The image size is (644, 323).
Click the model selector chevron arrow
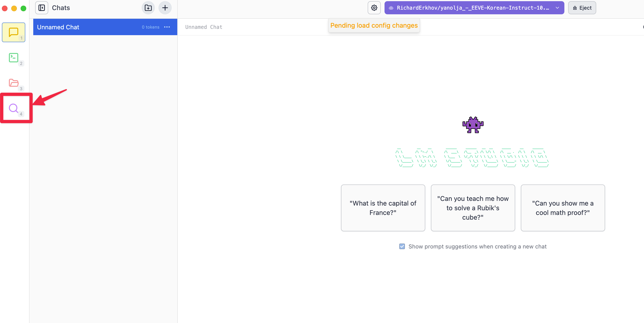click(x=557, y=8)
